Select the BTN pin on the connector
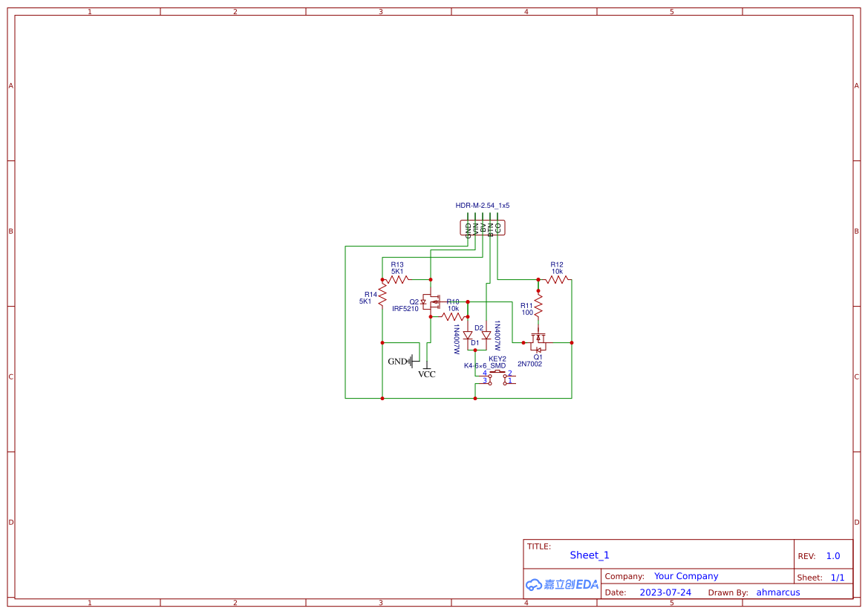Screen dimensions: 868x614 point(490,227)
